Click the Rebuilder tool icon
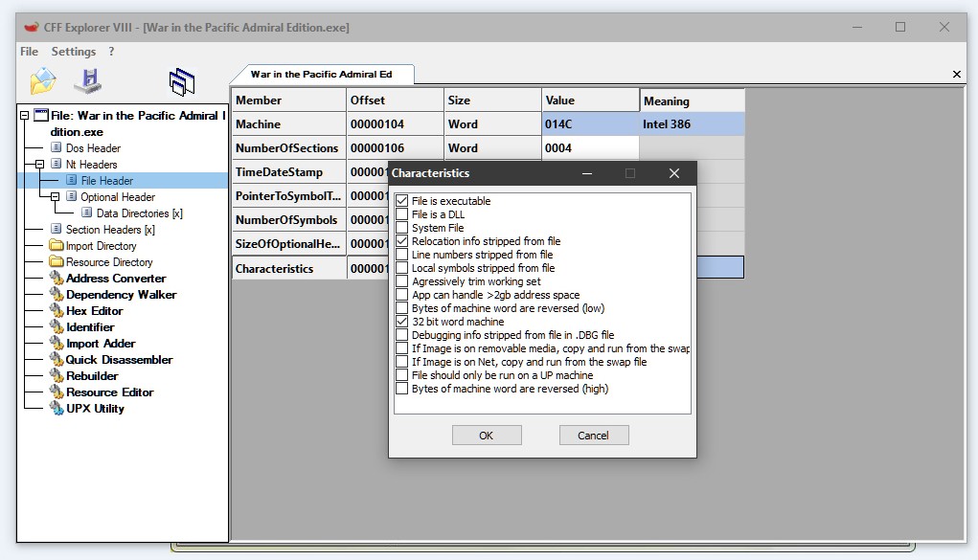The width and height of the screenshot is (978, 560). (57, 375)
